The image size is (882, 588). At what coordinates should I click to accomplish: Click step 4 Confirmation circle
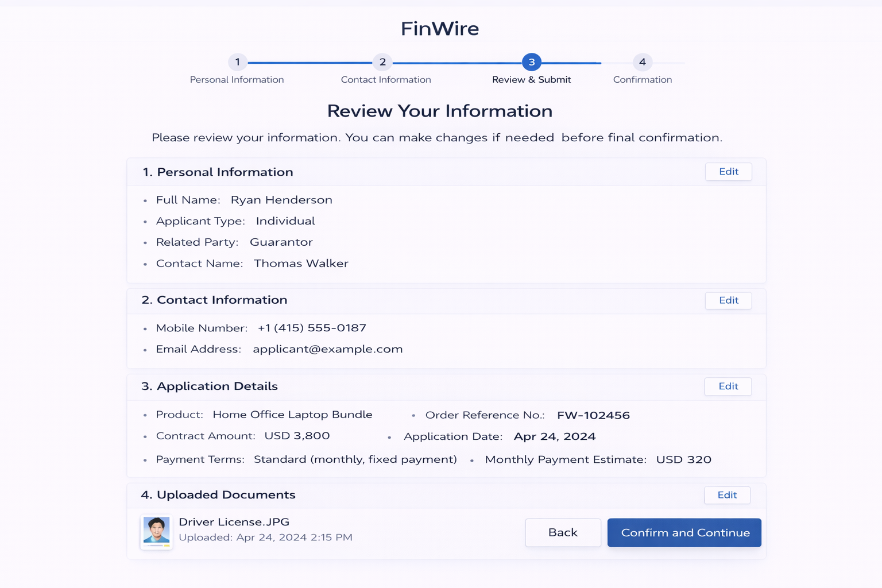[643, 63]
